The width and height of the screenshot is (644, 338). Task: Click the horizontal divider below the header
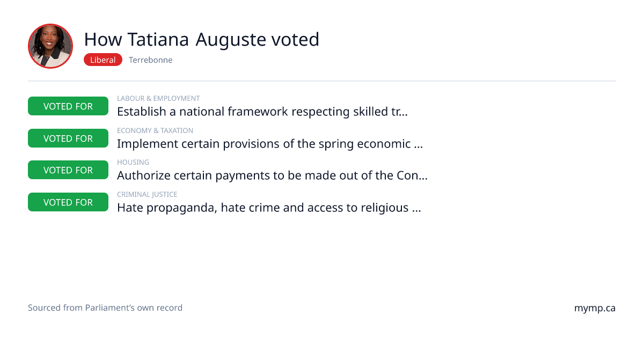322,81
